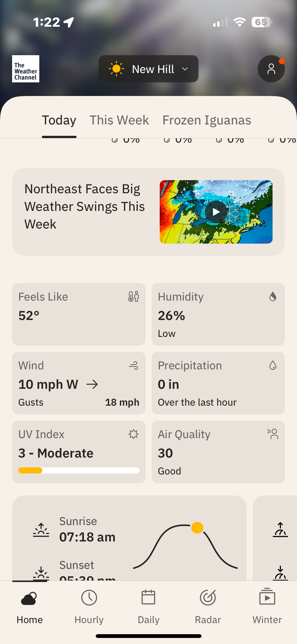Screen dimensions: 297x644
Task: Tap the Air Quality person icon
Action: [273, 434]
